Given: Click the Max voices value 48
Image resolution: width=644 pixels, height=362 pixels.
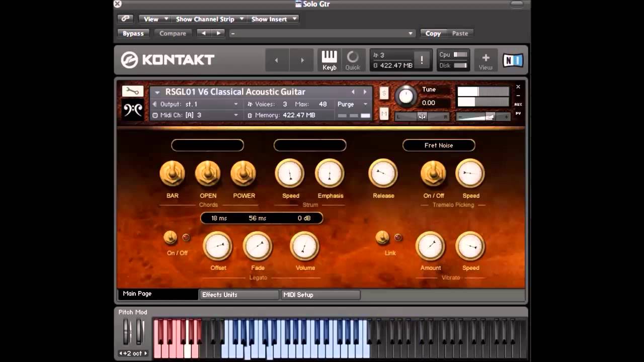Looking at the screenshot, I should click(323, 104).
